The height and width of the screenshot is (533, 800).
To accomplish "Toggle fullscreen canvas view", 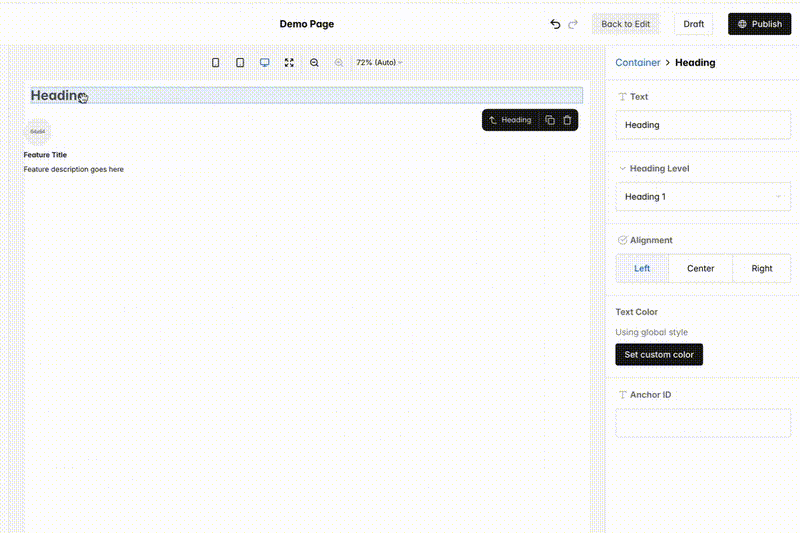I will [x=289, y=62].
